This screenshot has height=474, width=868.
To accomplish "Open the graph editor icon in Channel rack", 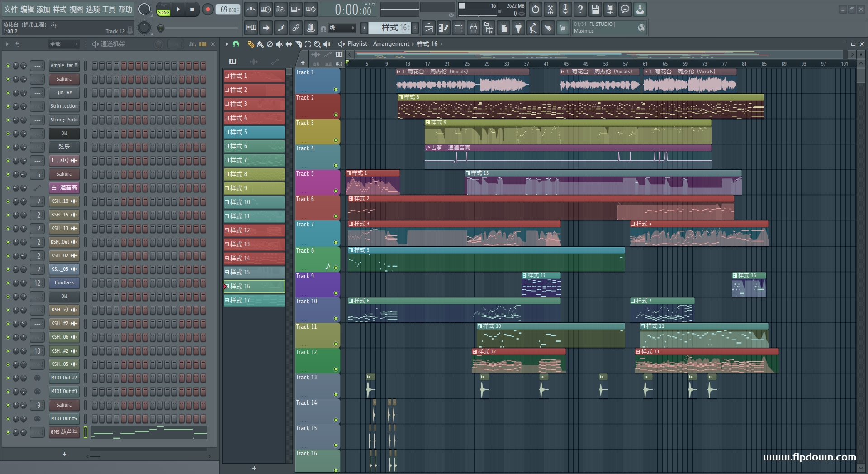I will point(192,44).
